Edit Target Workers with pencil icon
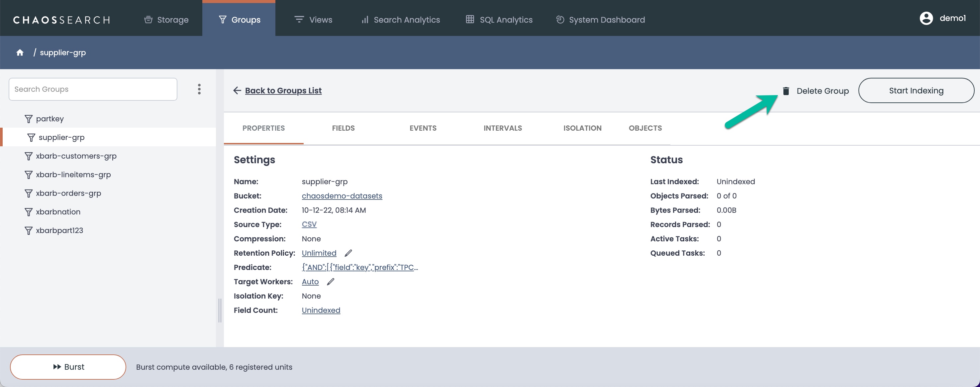The image size is (980, 387). coord(330,282)
